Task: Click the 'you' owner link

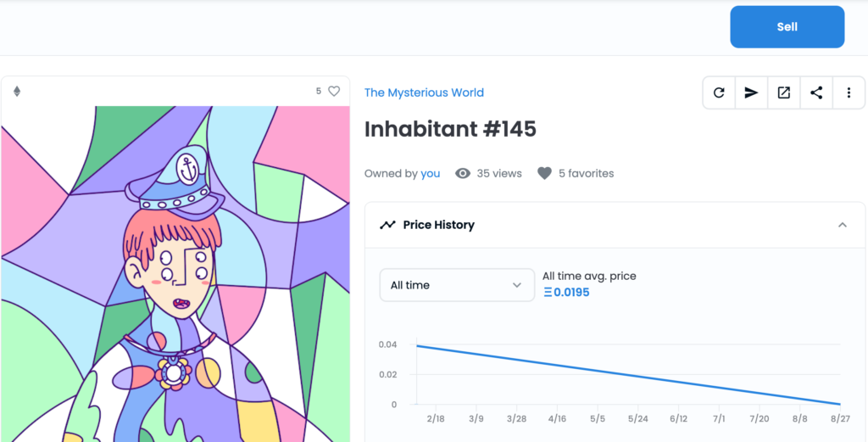Action: point(430,173)
